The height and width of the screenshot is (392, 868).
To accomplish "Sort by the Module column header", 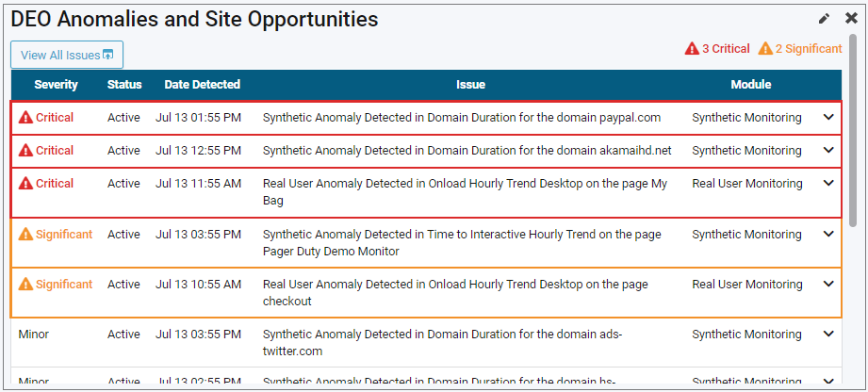I will [x=751, y=85].
